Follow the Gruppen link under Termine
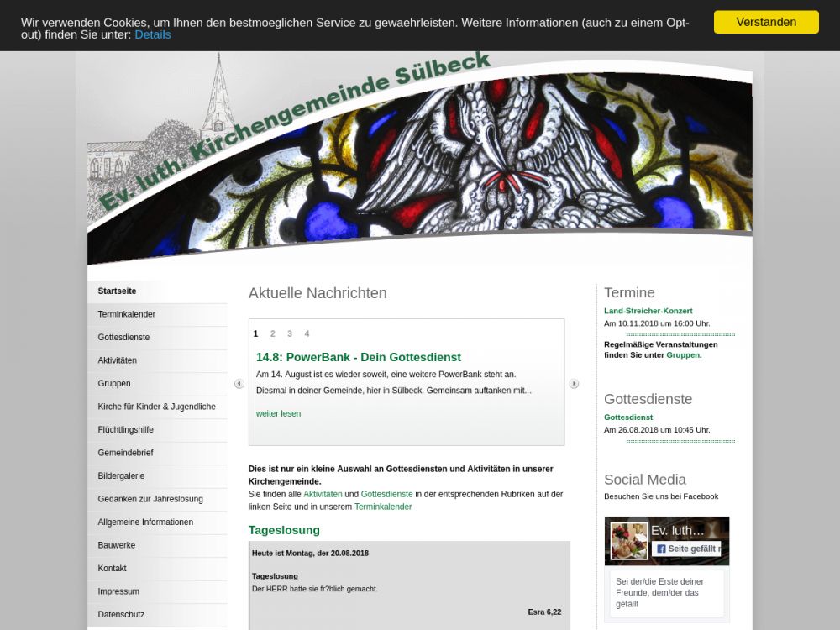The height and width of the screenshot is (630, 840). (682, 354)
